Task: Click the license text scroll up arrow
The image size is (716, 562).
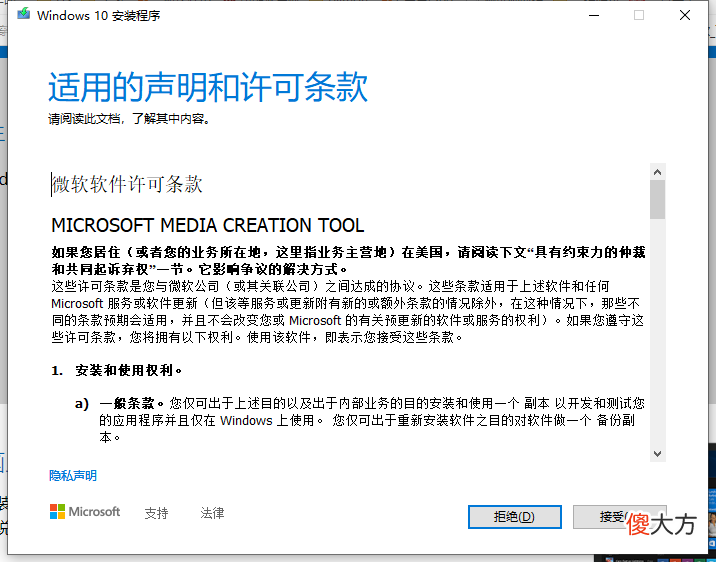Action: point(658,172)
